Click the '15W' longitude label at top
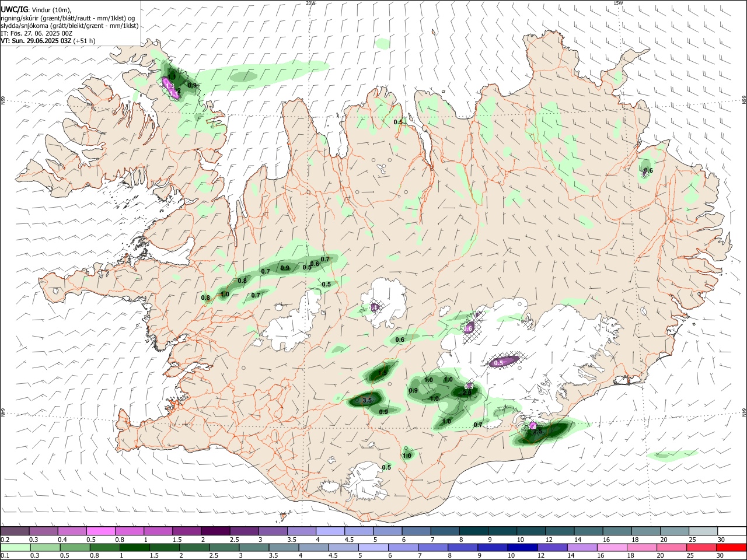747x560 pixels. [618, 3]
